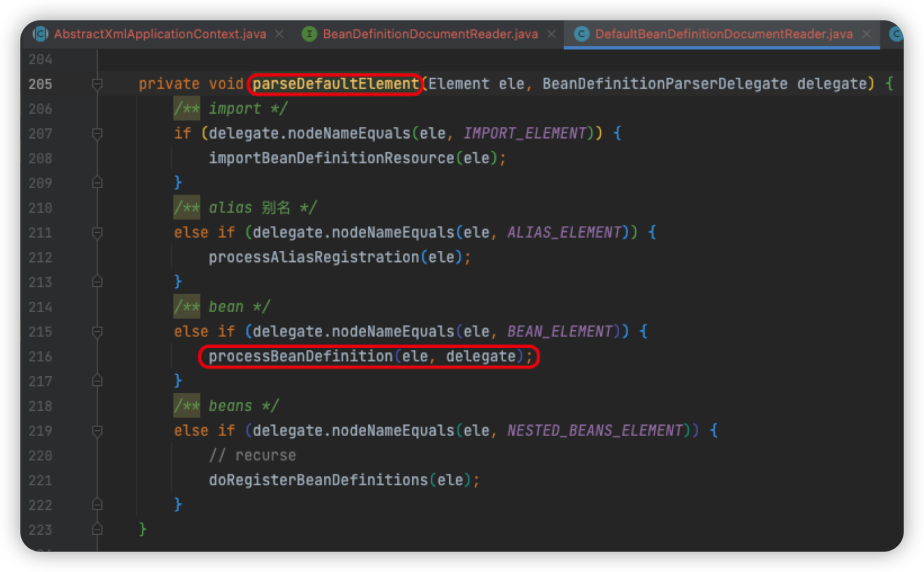
Task: Click doRegisterBeanDefinitions call
Action: (318, 480)
